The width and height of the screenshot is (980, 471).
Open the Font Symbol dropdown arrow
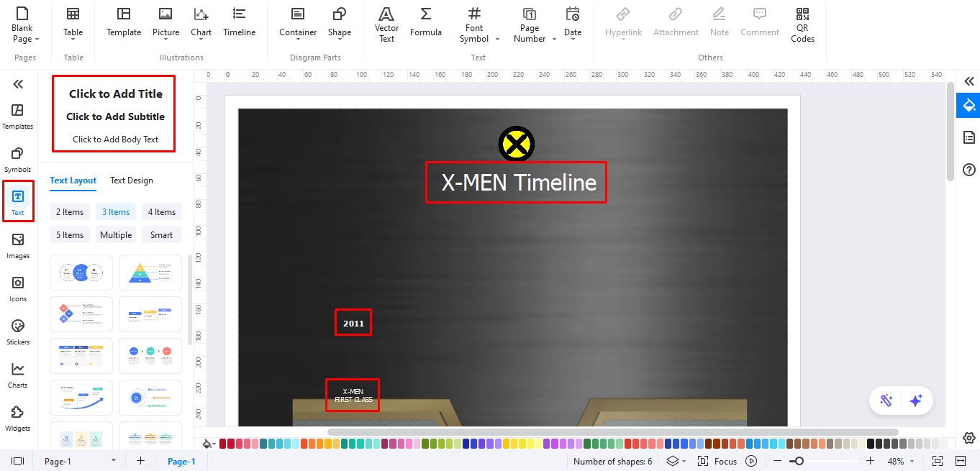497,40
